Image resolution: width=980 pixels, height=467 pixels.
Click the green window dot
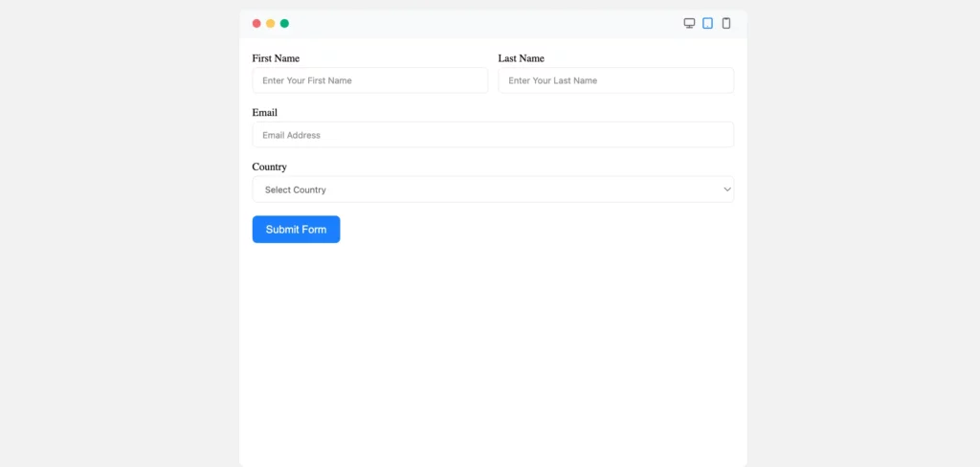284,24
